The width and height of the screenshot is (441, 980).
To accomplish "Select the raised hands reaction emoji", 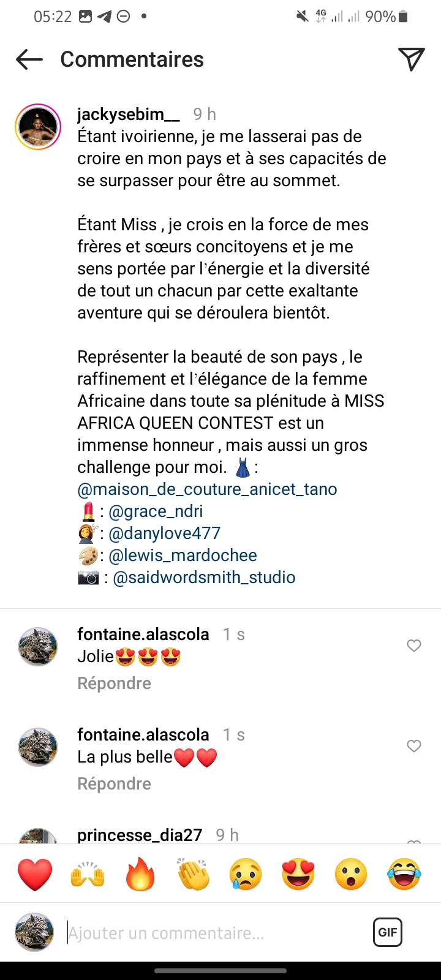I will pyautogui.click(x=89, y=874).
